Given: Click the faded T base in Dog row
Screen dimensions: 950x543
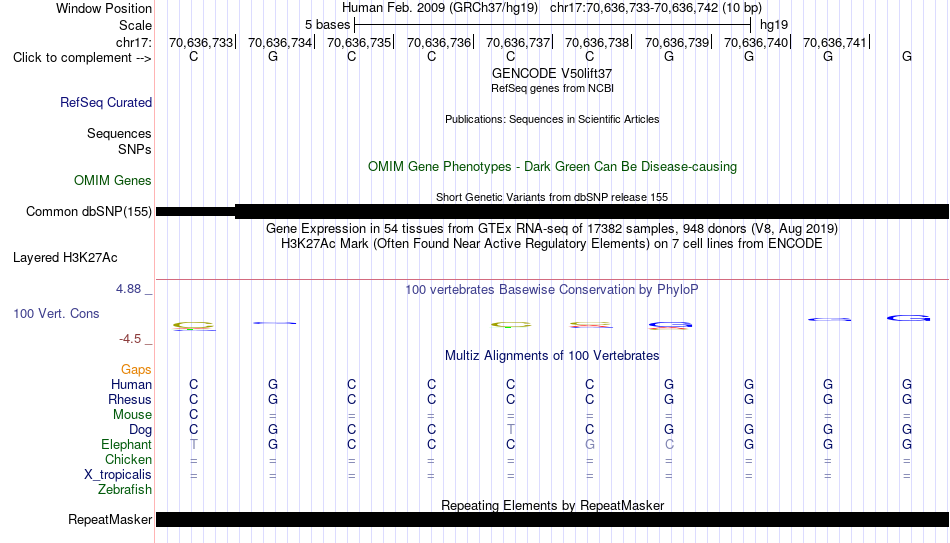Looking at the screenshot, I should tap(511, 429).
